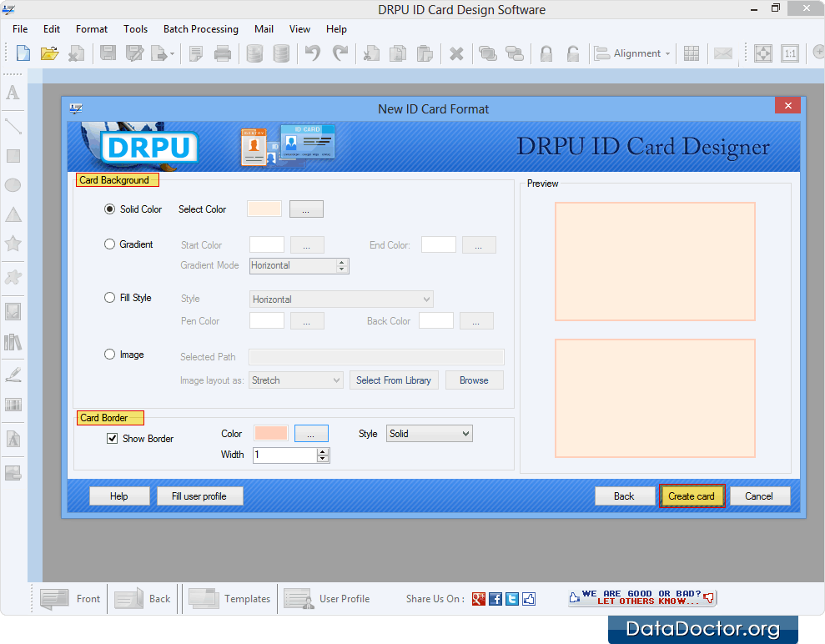
Task: Click Select From Library button
Action: [394, 380]
